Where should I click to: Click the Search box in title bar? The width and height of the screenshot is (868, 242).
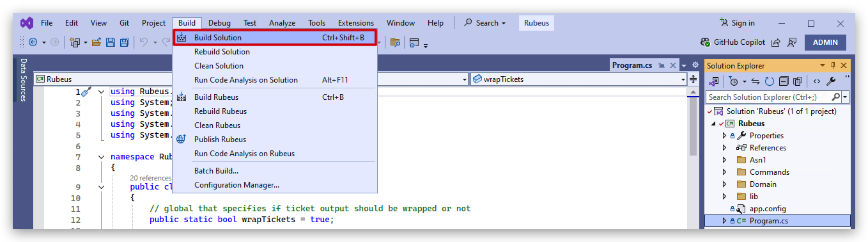click(x=485, y=22)
